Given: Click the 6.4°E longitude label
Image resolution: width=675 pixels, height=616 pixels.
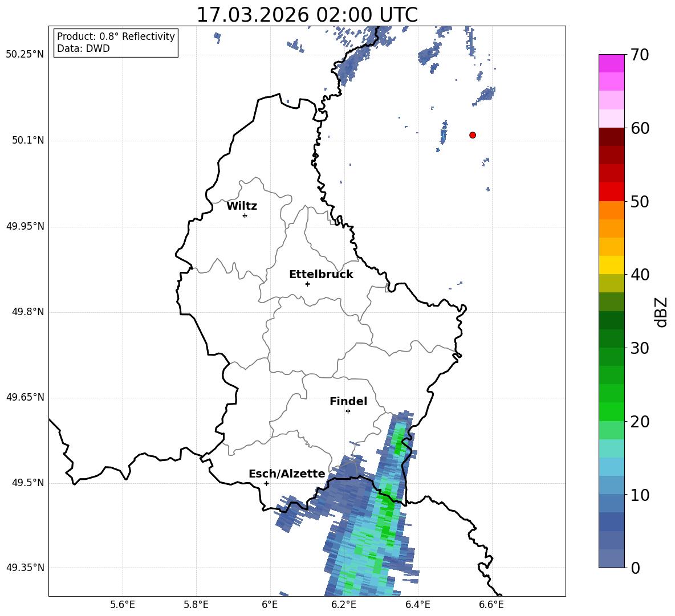Looking at the screenshot, I should point(417,605).
